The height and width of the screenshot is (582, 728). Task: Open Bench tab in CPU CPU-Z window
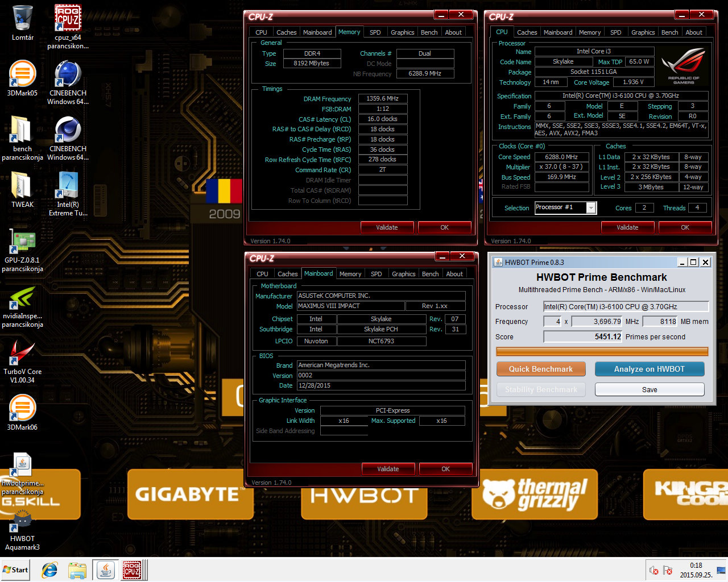(x=669, y=32)
